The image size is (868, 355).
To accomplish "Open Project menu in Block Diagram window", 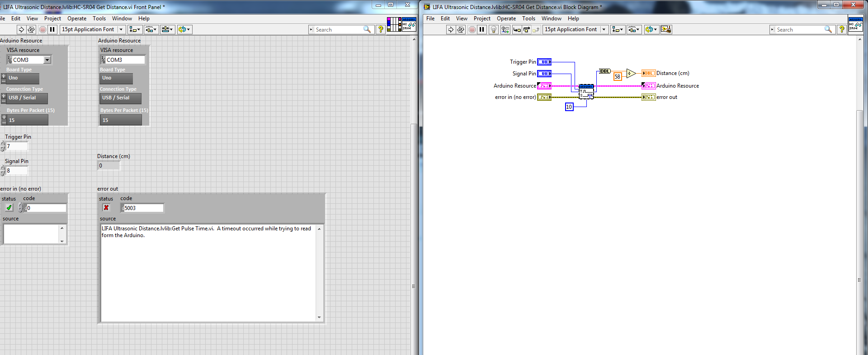I will 482,19.
